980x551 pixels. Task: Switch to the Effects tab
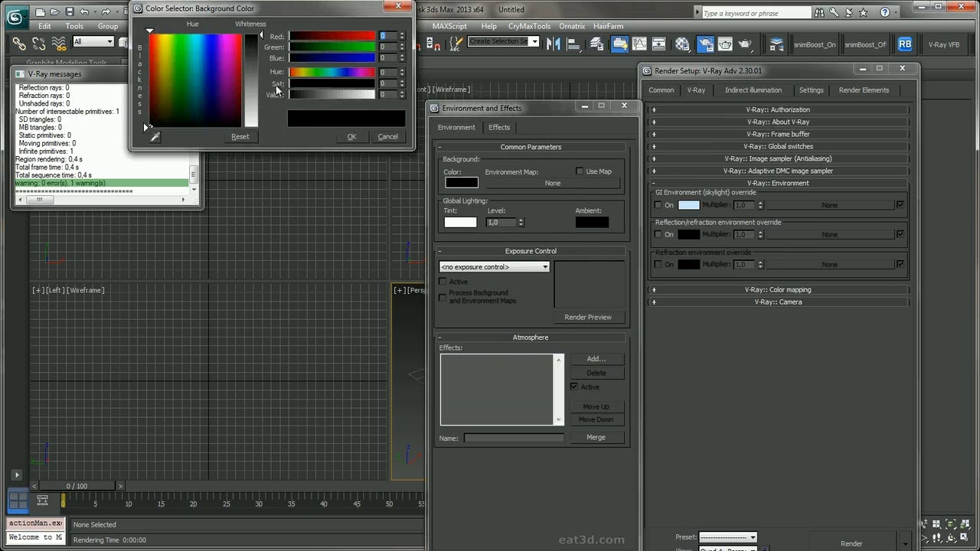499,127
